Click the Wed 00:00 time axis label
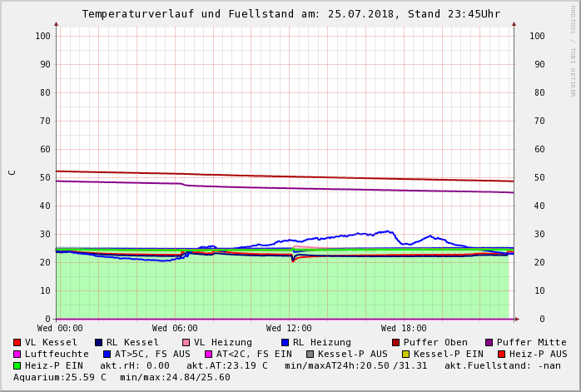The image size is (581, 392). pos(60,329)
